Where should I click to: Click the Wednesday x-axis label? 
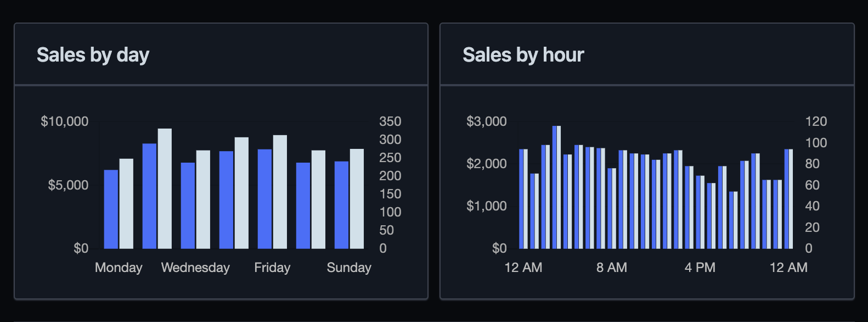[195, 268]
